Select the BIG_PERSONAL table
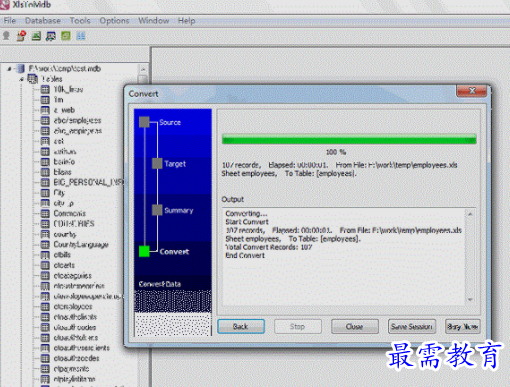This screenshot has height=387, width=510. tap(88, 182)
